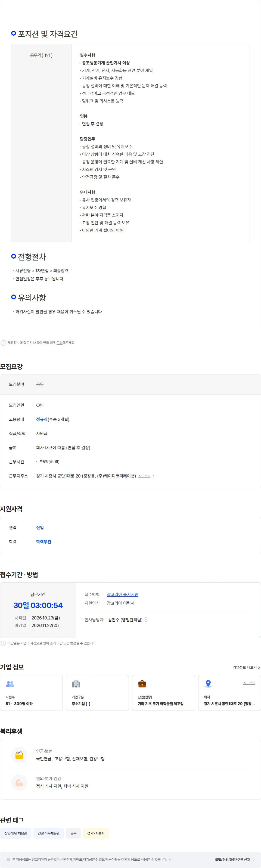
Task: Click the 시작일 2026.10.23(금) date
Action: point(46,618)
